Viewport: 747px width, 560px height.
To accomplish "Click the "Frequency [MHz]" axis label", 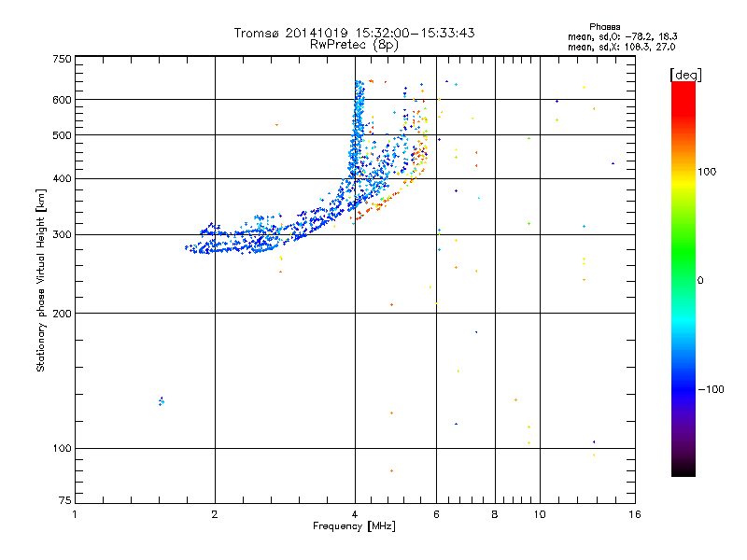I will (354, 525).
